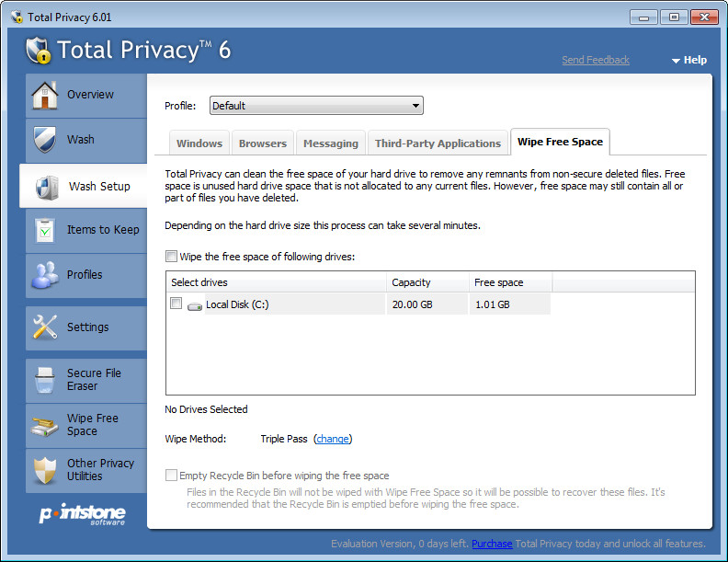
Task: Sort by the Free space column header
Action: [510, 282]
